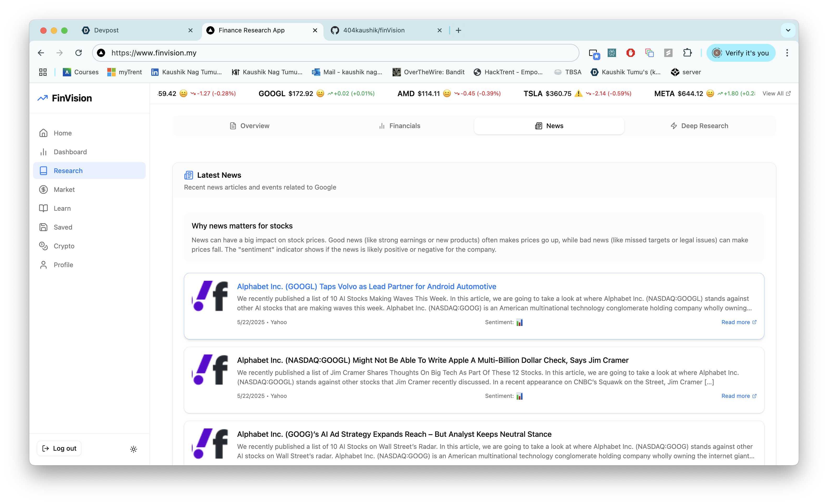Click the Log out button
The height and width of the screenshot is (504, 828).
[59, 448]
